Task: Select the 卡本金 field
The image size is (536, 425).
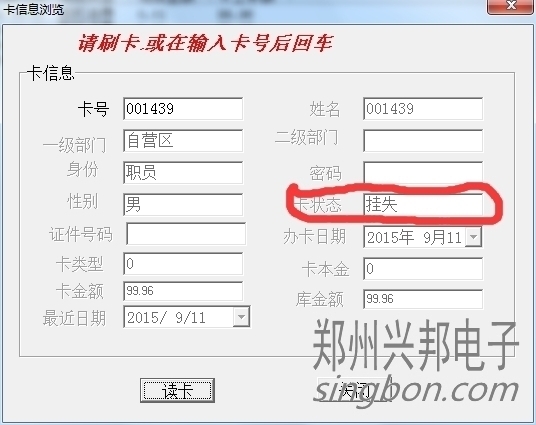Action: pyautogui.click(x=423, y=269)
